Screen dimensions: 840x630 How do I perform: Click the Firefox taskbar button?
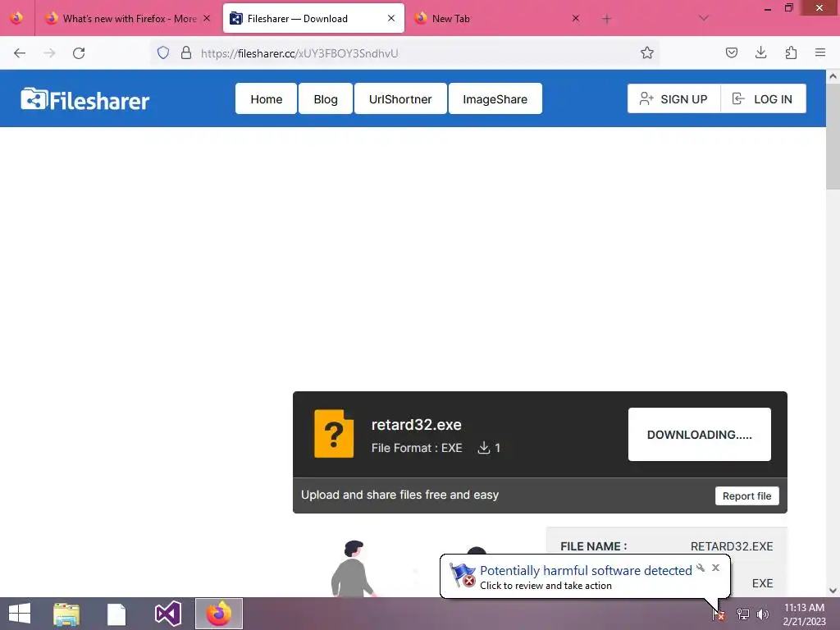click(x=218, y=614)
